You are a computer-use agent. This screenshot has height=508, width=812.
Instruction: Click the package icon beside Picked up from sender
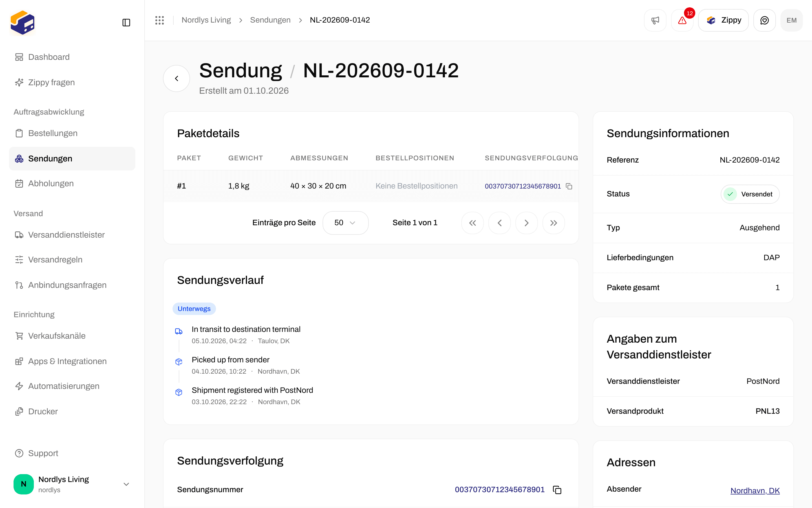(179, 362)
